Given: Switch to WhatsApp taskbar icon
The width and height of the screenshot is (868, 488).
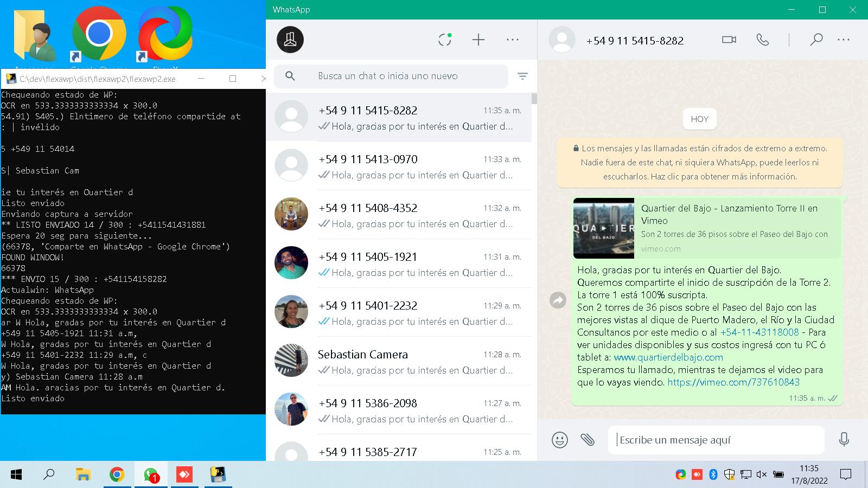Looking at the screenshot, I should click(x=151, y=475).
